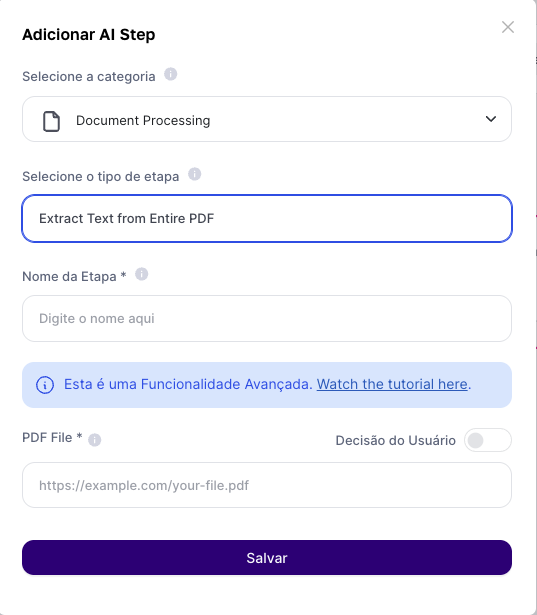The width and height of the screenshot is (537, 615).
Task: Click the info icon beside Selecione o tipo de etapa
Action: [x=195, y=174]
